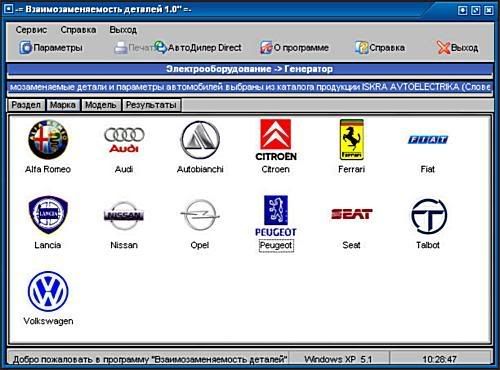This screenshot has width=500, height=370.
Task: Click the Lancia text label
Action: coord(48,245)
